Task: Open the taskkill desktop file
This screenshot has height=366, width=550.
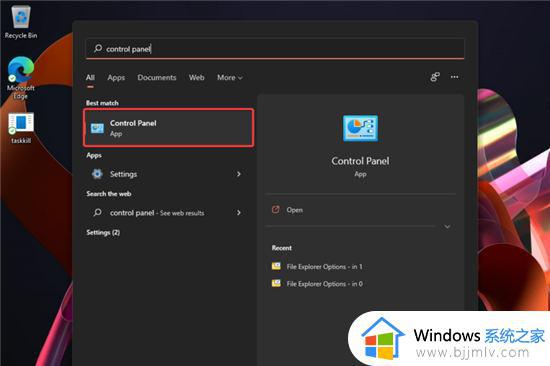Action: click(21, 128)
